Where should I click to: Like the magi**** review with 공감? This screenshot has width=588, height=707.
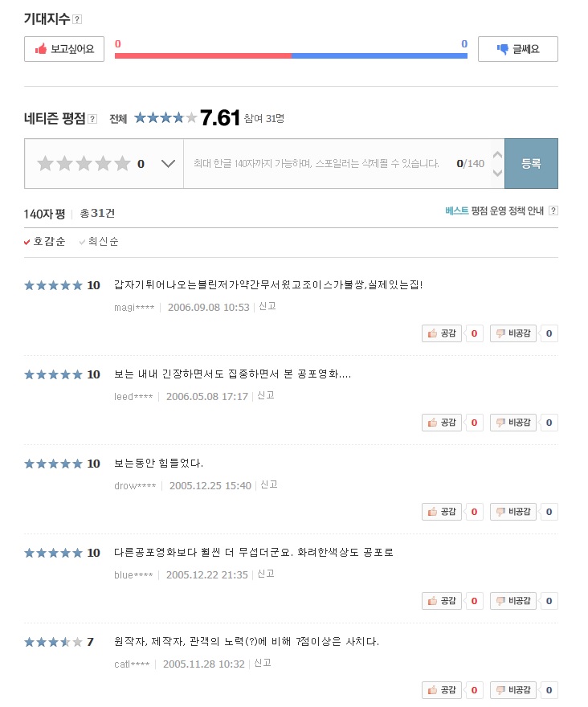pos(443,333)
